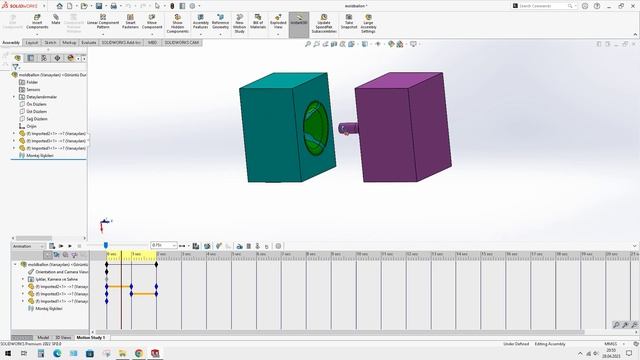Image resolution: width=640 pixels, height=360 pixels.
Task: Click the Play button in motion study
Action: 70,246
